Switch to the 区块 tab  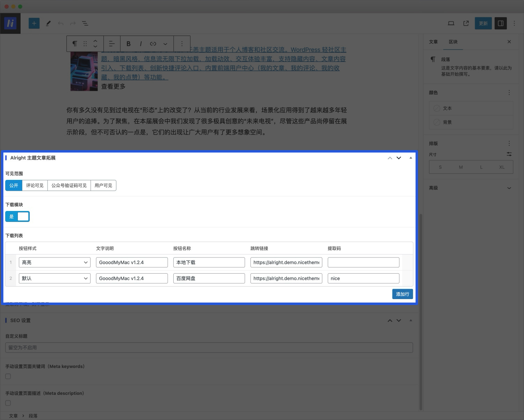point(453,42)
